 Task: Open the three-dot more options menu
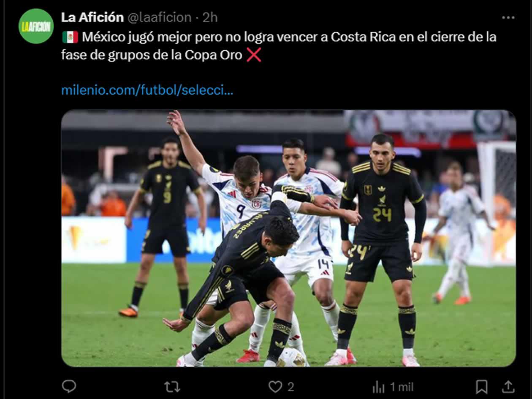click(508, 18)
